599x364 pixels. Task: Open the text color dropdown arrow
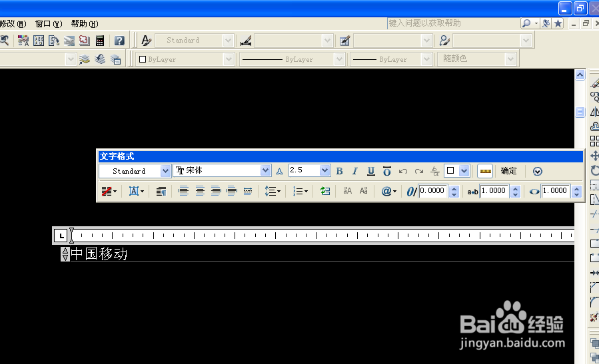[464, 171]
